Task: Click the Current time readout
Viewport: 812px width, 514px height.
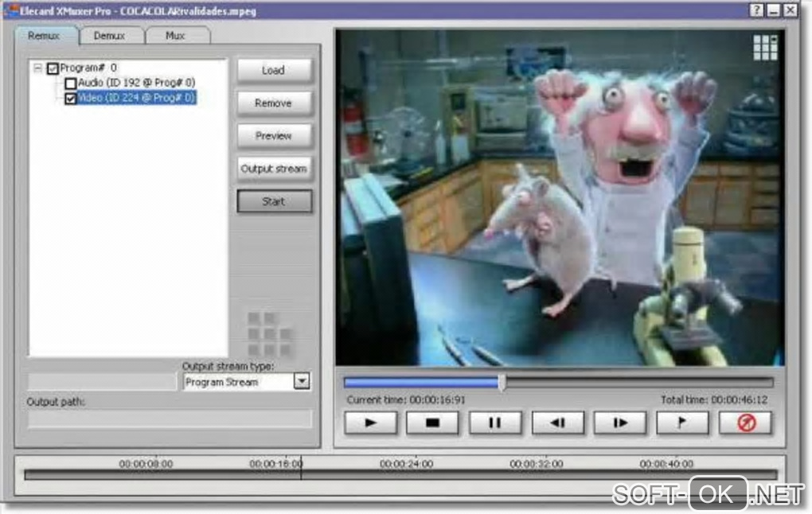Action: tap(406, 400)
